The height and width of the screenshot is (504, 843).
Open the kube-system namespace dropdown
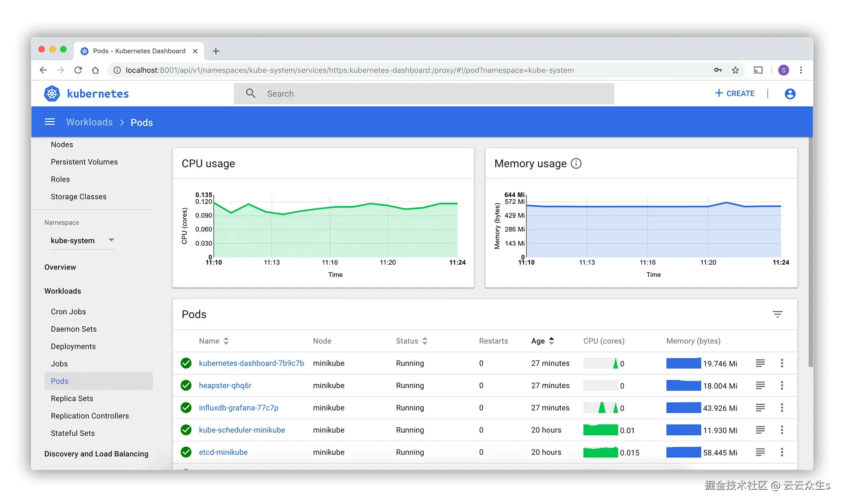pos(82,241)
